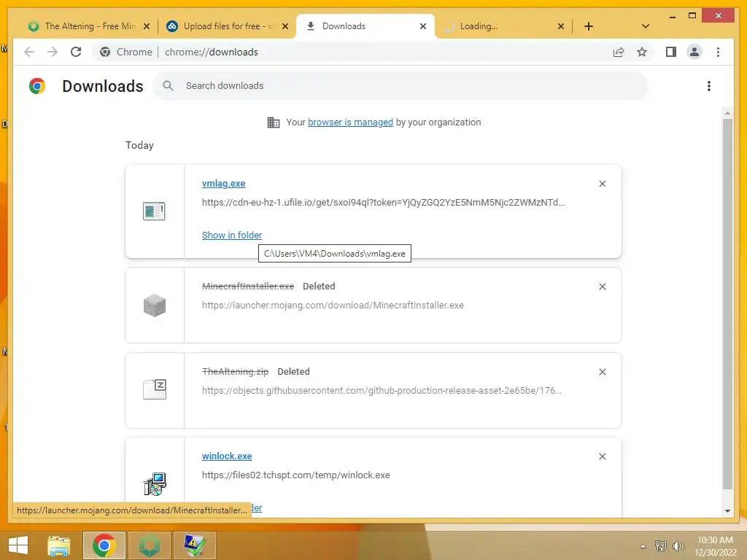Open the warning shield taskbar app
This screenshot has height=560, width=747.
pyautogui.click(x=194, y=545)
